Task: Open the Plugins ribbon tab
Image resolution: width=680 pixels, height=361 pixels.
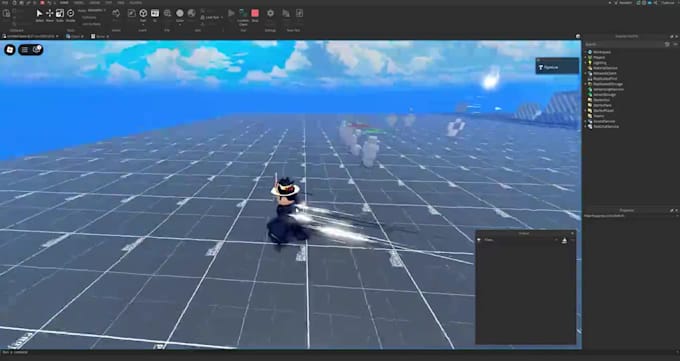Action: [x=135, y=3]
